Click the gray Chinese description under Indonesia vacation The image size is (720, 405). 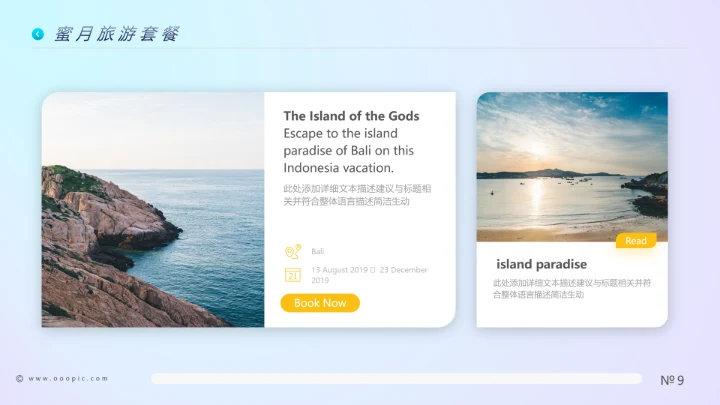[357, 195]
